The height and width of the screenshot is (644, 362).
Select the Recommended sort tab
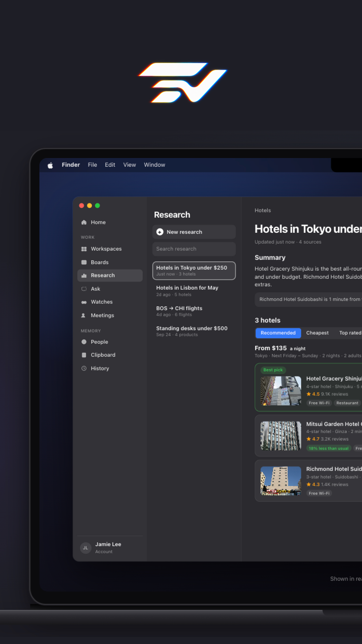(278, 333)
